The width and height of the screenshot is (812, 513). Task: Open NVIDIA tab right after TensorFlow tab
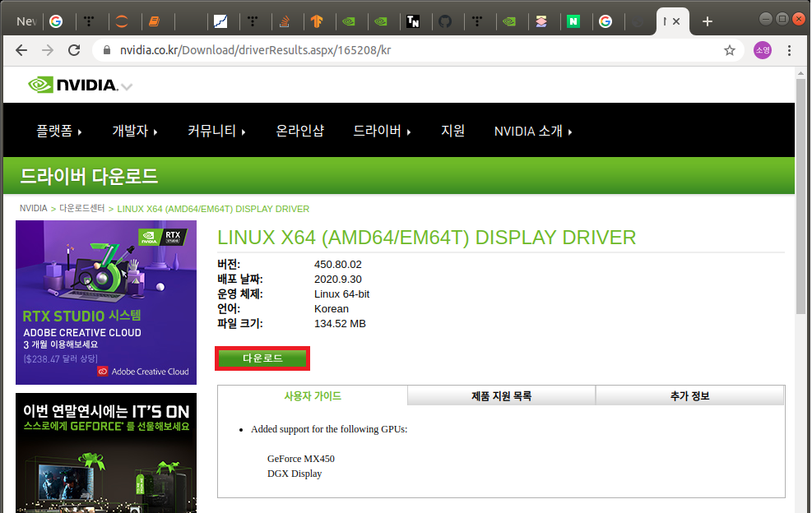coord(349,21)
